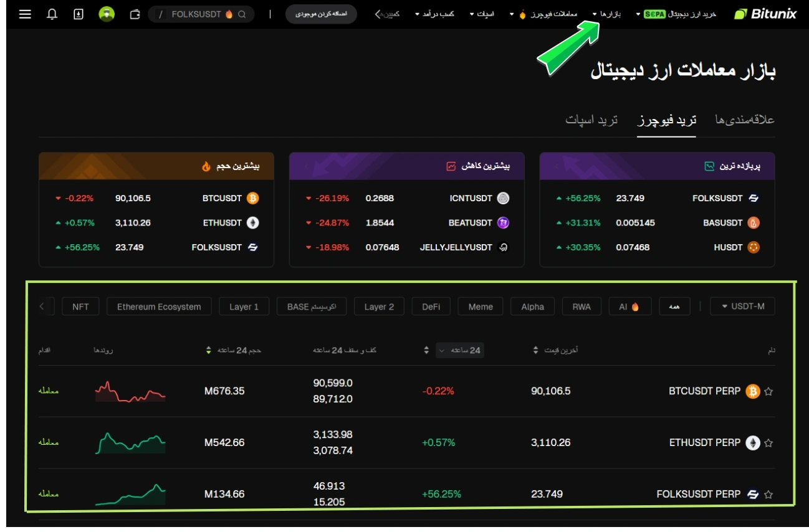Click the chart icon in top gainers card header

click(709, 166)
